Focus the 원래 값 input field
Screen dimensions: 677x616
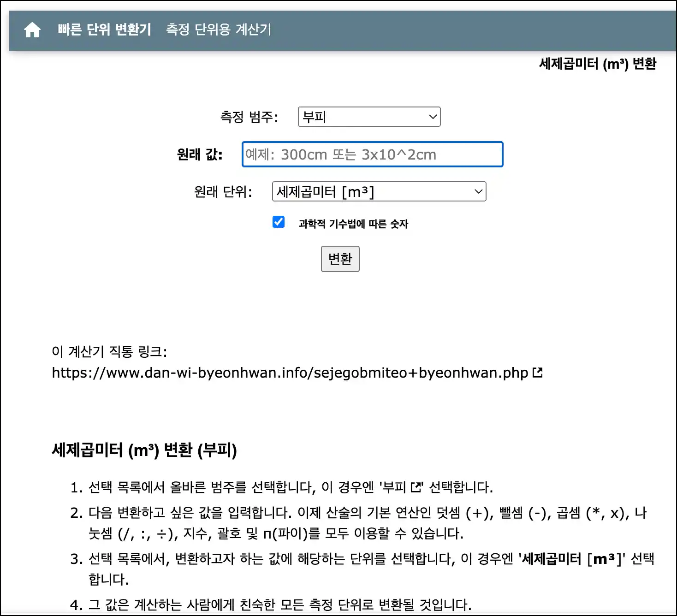click(x=373, y=154)
